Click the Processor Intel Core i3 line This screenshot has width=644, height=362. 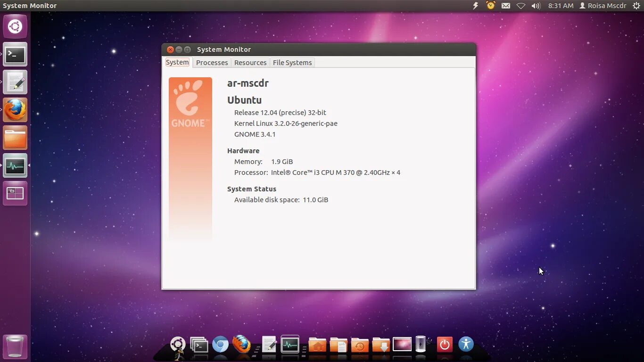317,173
